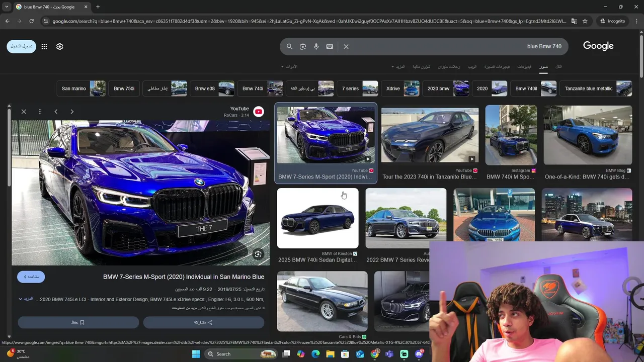The height and width of the screenshot is (362, 644).
Task: Open the الأدوات tools dropdown
Action: coord(289,66)
